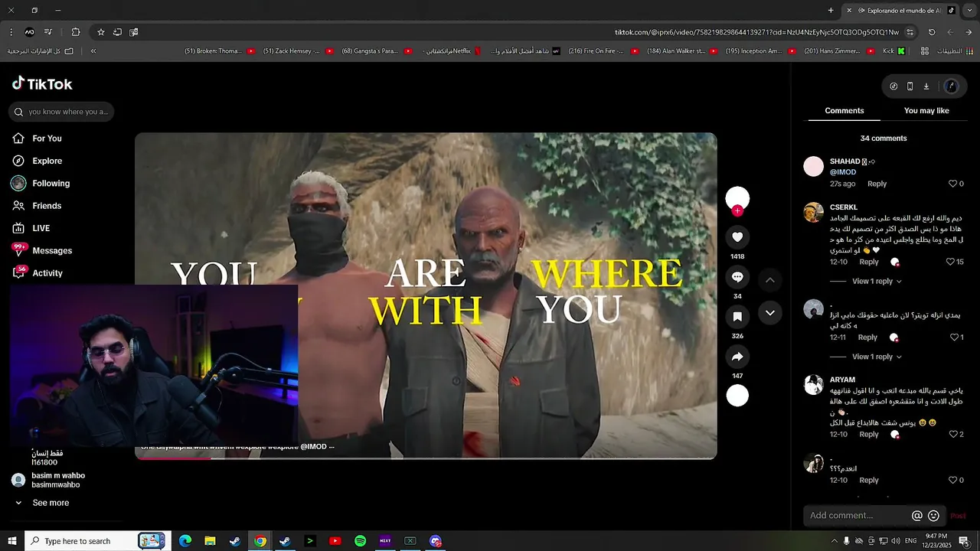
Task: Open the Friends page
Action: point(46,206)
